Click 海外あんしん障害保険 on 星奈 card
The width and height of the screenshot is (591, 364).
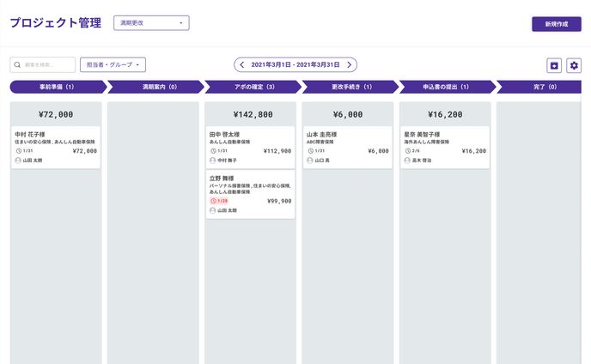[426, 142]
